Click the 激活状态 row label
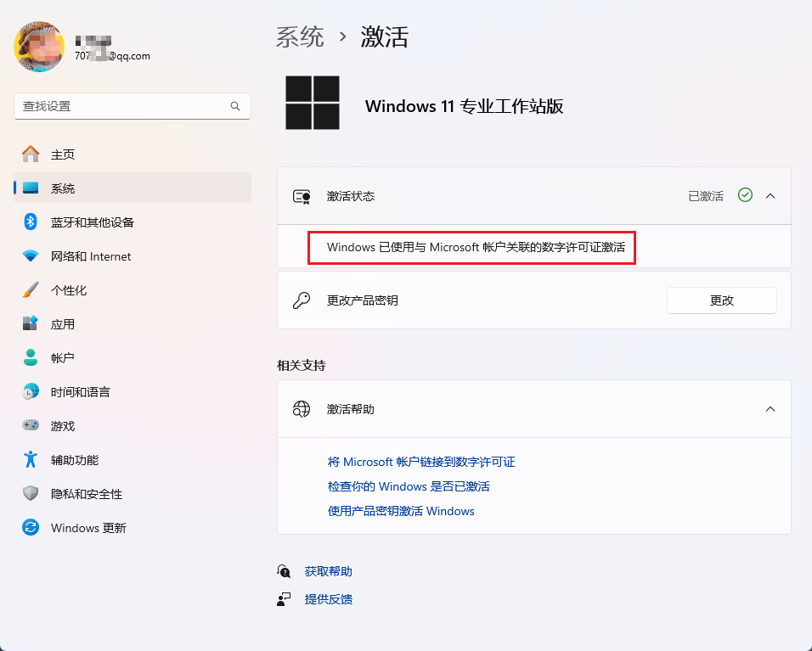This screenshot has width=812, height=651. 351,196
